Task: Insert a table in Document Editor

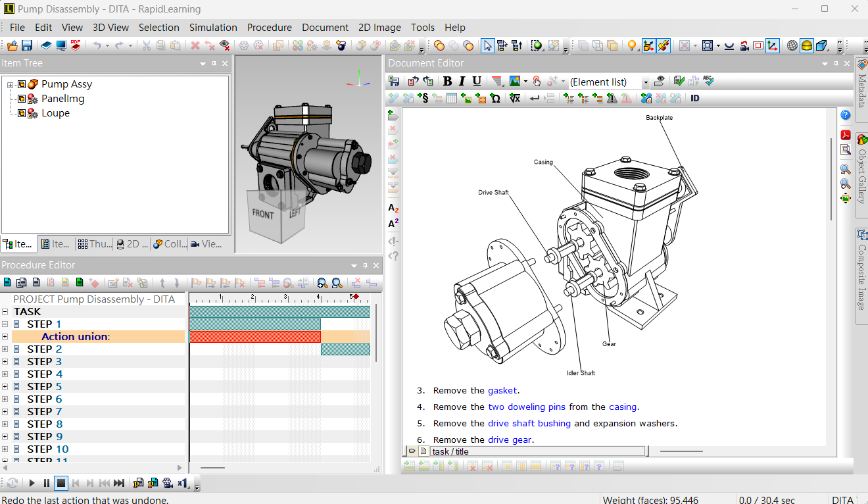Action: point(452,98)
